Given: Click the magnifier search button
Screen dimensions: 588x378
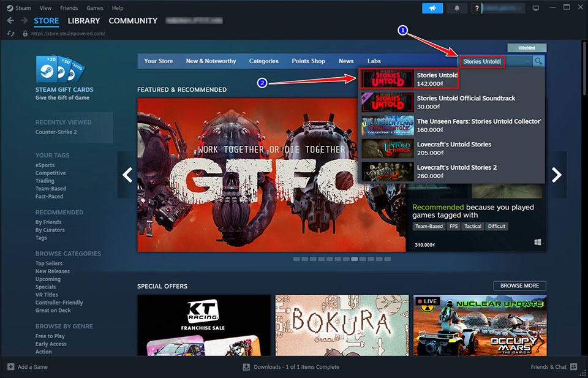Looking at the screenshot, I should (x=538, y=61).
